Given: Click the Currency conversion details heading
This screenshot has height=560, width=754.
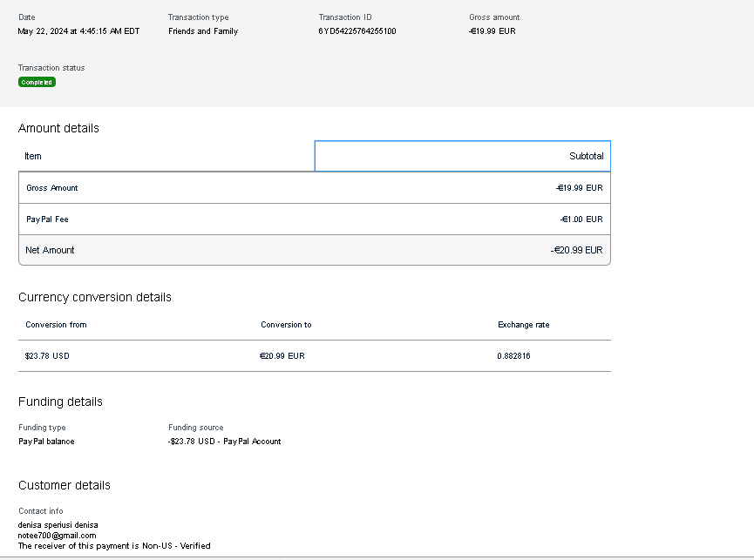Looking at the screenshot, I should tap(95, 297).
